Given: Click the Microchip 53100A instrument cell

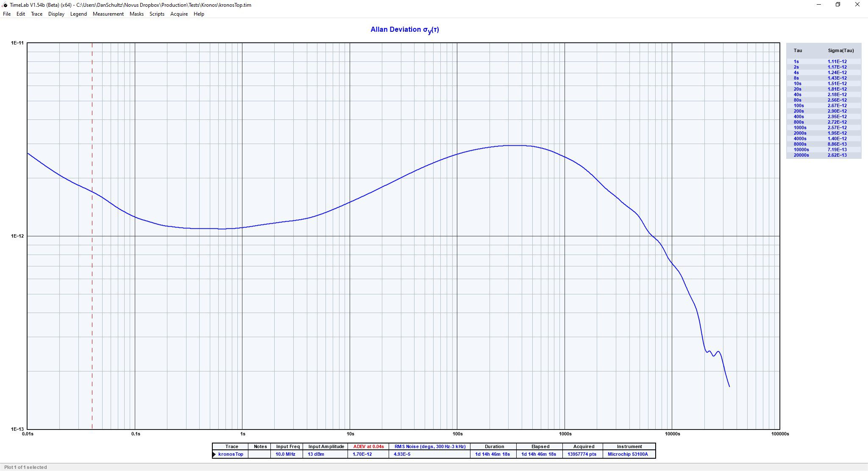Looking at the screenshot, I should point(628,454).
